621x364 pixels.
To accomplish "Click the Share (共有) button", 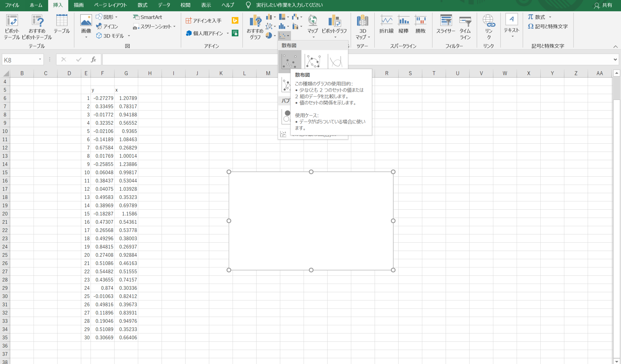I will pos(603,5).
